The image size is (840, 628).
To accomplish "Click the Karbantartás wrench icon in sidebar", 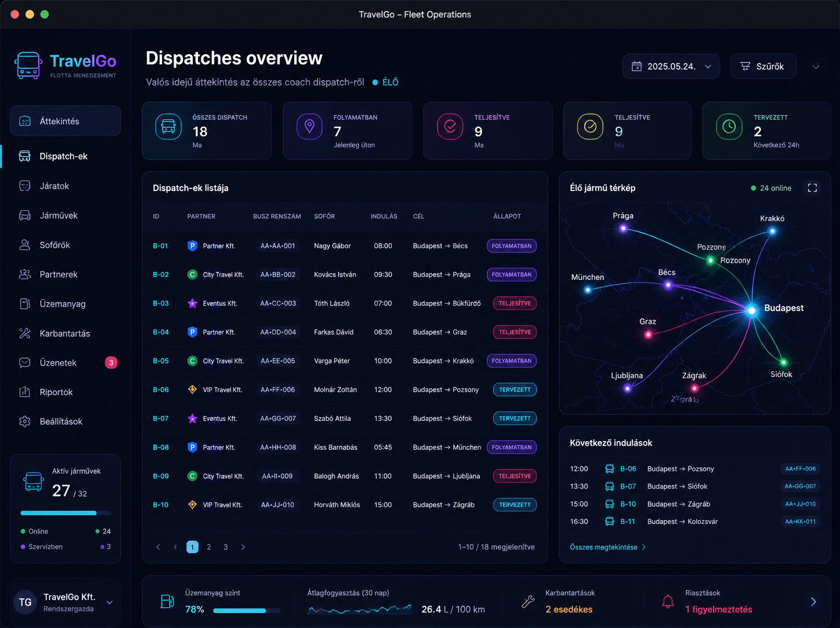I will (25, 333).
